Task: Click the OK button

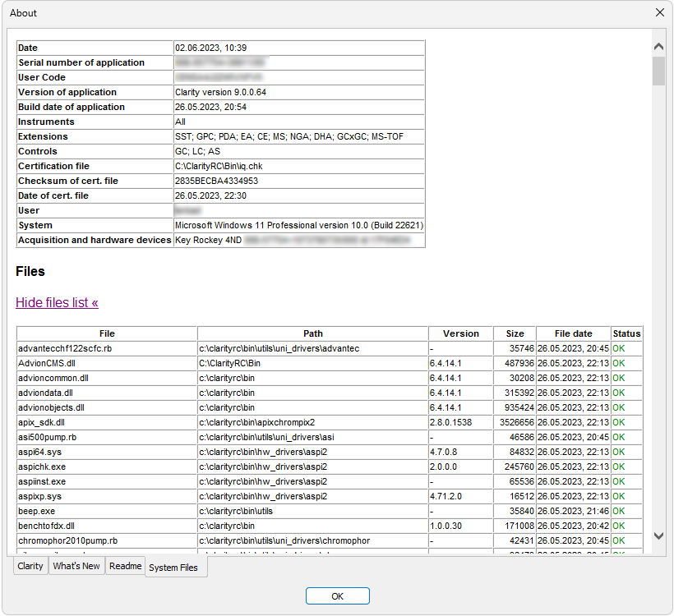Action: tap(338, 595)
